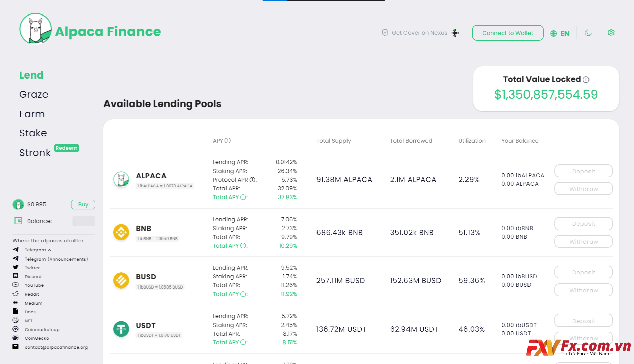
Task: Click 1 ibBNB = 1.0550 BNB rate
Action: 157,239
